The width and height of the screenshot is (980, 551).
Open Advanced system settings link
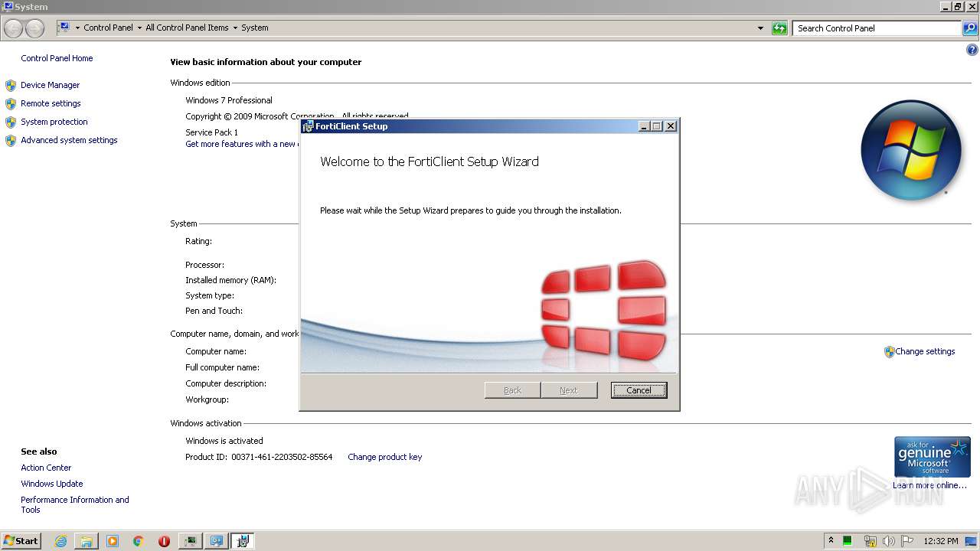[69, 140]
